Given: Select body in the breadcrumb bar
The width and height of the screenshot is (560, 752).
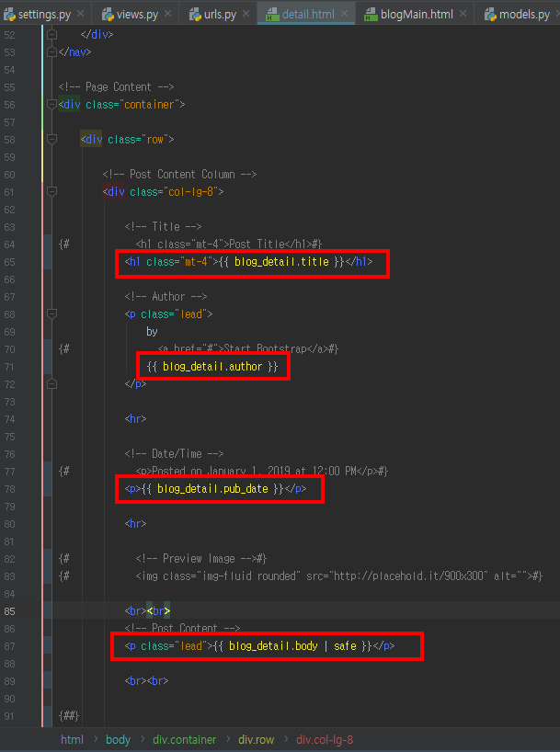Looking at the screenshot, I should [118, 739].
